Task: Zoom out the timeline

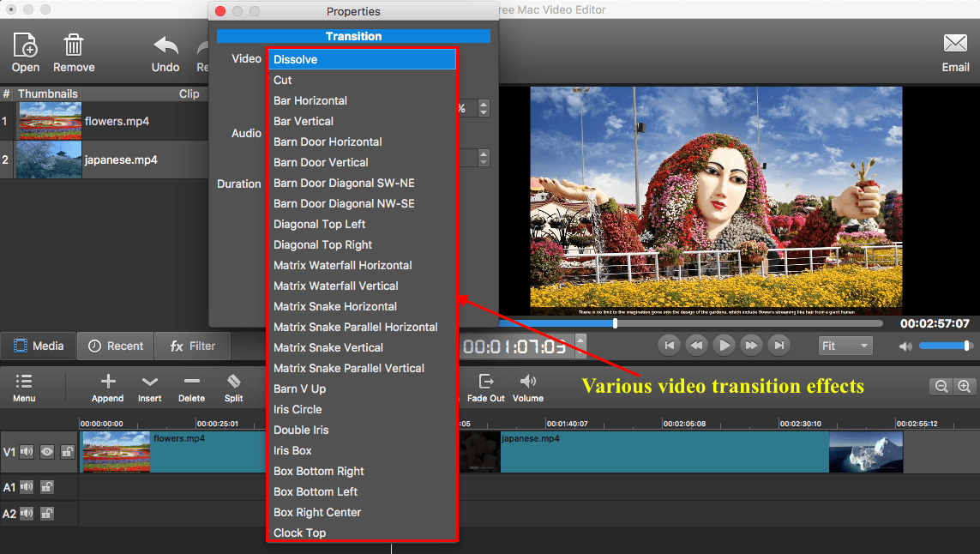Action: click(941, 387)
